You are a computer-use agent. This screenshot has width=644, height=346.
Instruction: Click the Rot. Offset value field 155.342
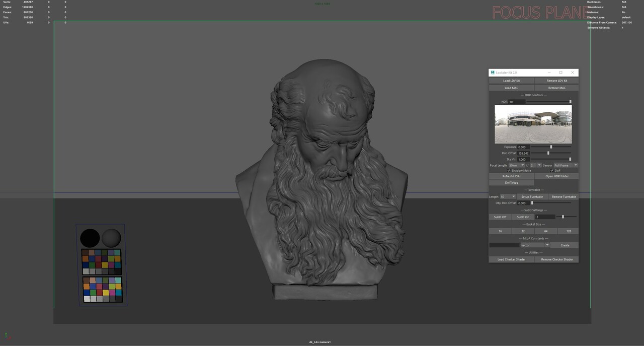pyautogui.click(x=524, y=153)
